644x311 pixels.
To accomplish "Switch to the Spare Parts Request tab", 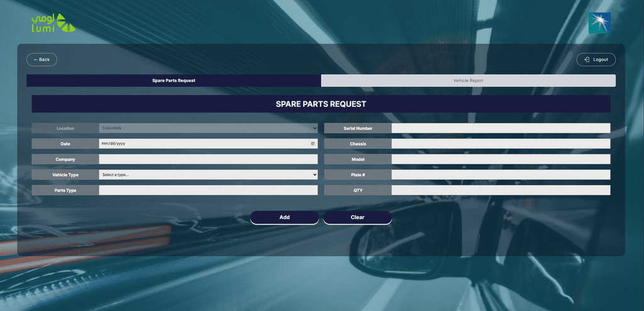I will coord(174,81).
